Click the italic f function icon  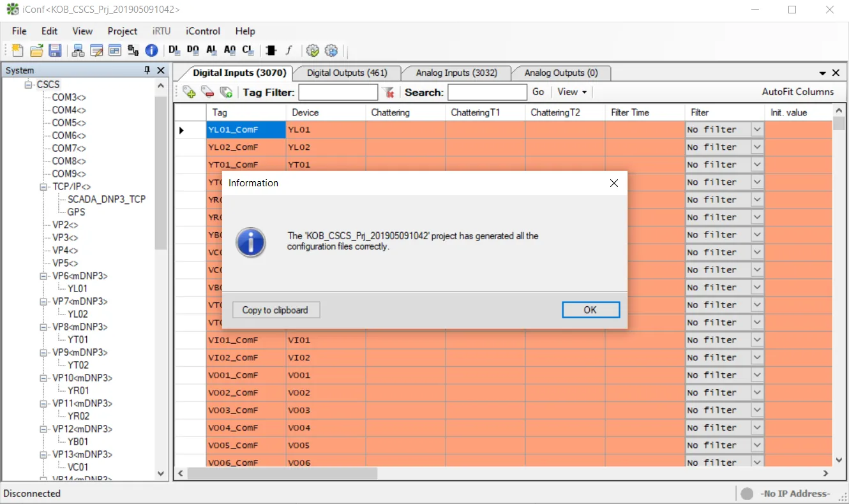(x=289, y=50)
